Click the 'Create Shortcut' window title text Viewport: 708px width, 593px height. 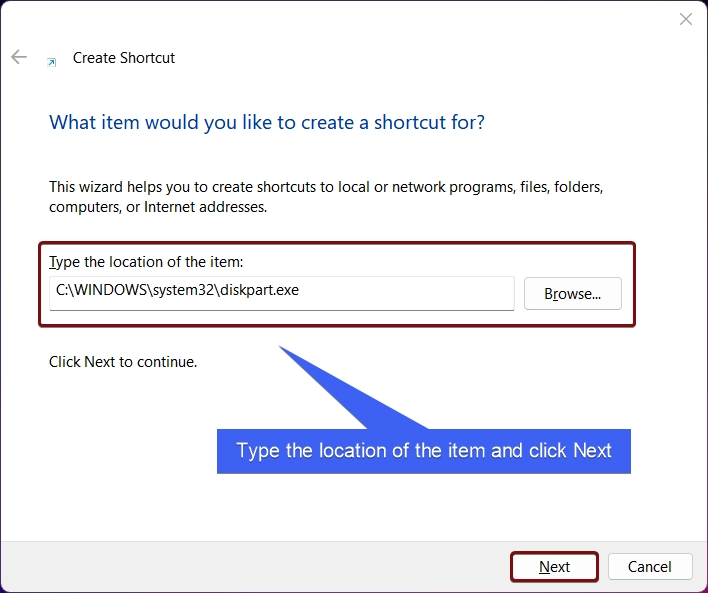click(124, 58)
